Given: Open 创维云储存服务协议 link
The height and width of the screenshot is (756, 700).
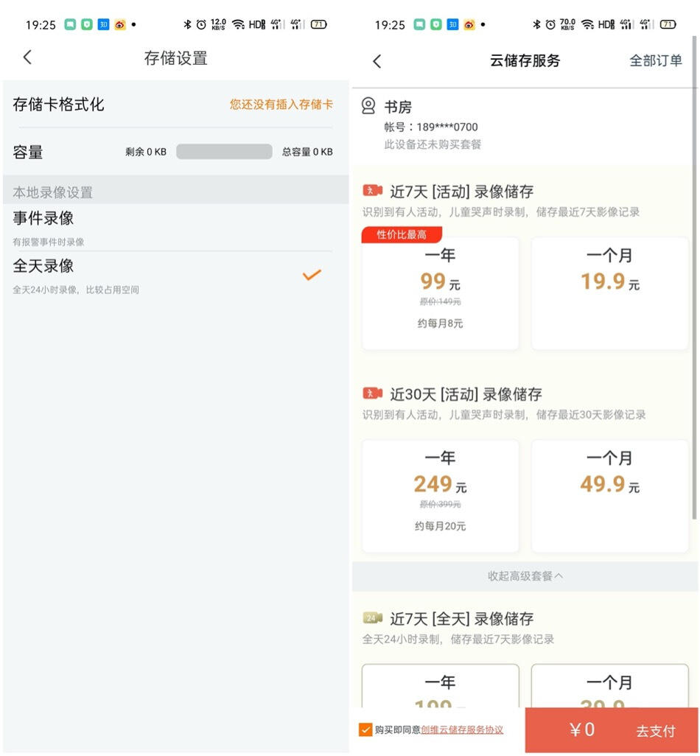Looking at the screenshot, I should (462, 729).
